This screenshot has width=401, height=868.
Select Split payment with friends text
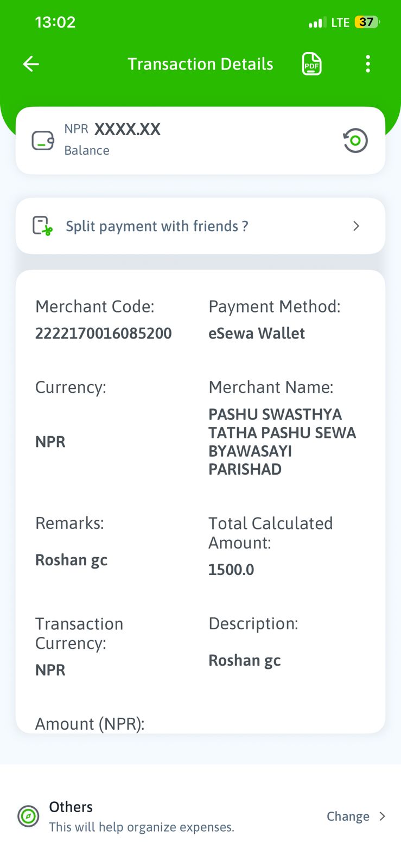coord(157,226)
